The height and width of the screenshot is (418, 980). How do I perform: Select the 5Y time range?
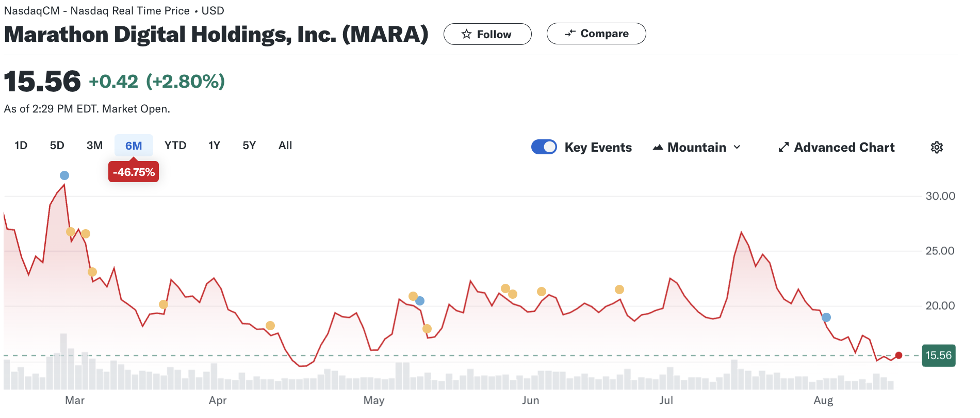point(249,146)
